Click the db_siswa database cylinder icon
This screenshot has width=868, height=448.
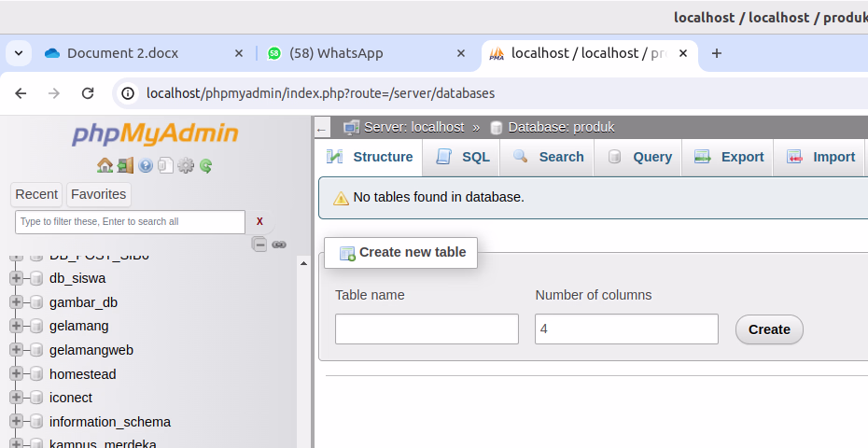tap(36, 278)
